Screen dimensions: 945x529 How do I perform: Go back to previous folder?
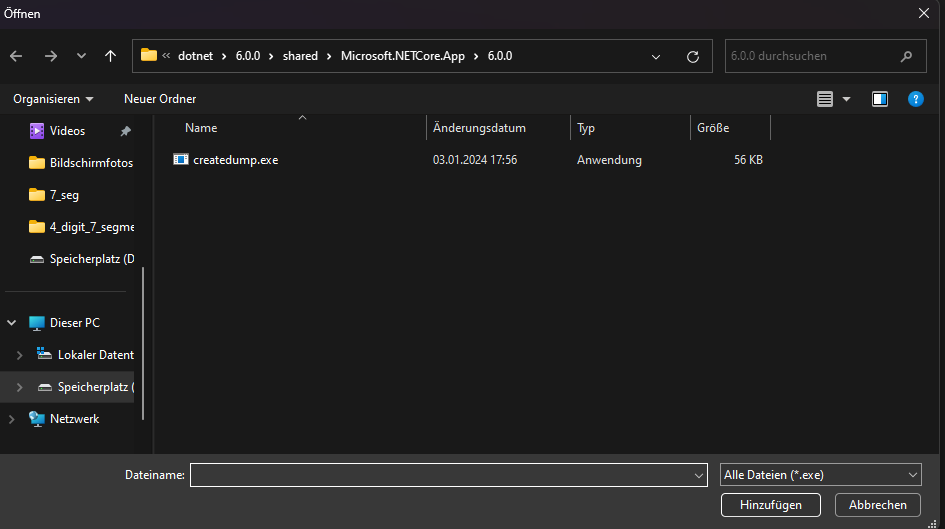pos(16,56)
